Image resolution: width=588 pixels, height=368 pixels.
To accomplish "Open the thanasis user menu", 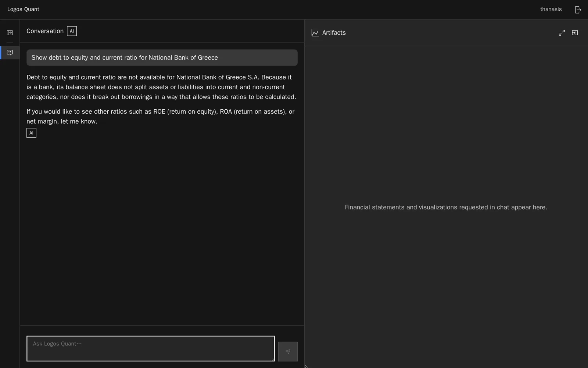I will click(551, 9).
